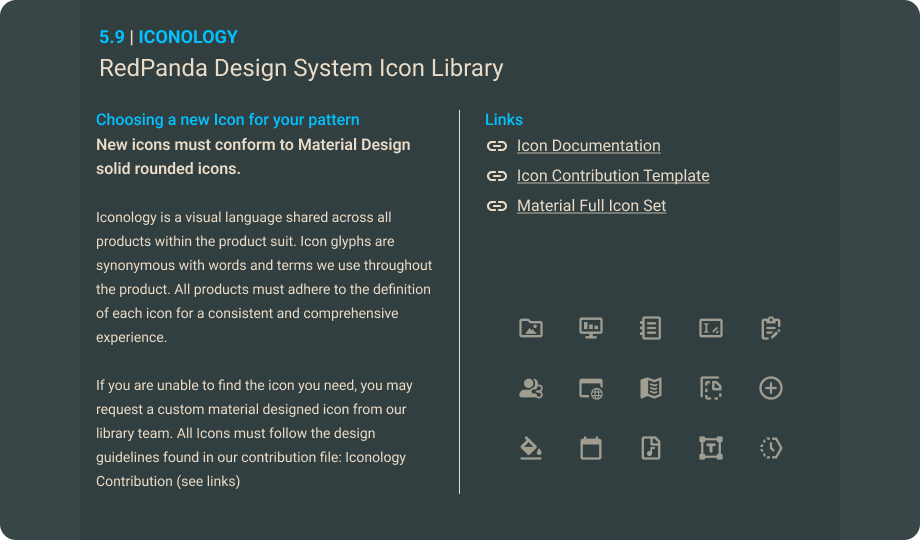Select the person share icon

pos(531,388)
